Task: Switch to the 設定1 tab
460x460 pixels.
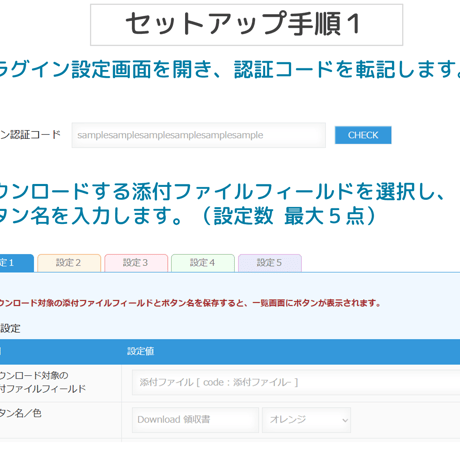Action: pyautogui.click(x=16, y=263)
